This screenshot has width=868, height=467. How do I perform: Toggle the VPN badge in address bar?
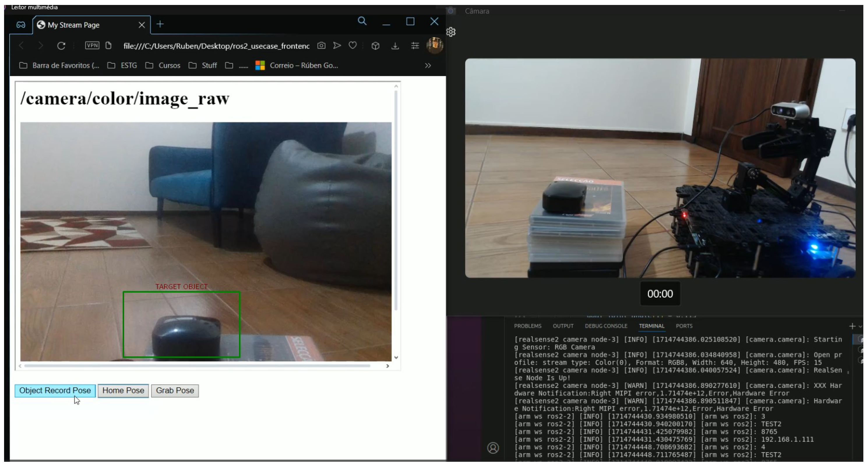pos(92,45)
